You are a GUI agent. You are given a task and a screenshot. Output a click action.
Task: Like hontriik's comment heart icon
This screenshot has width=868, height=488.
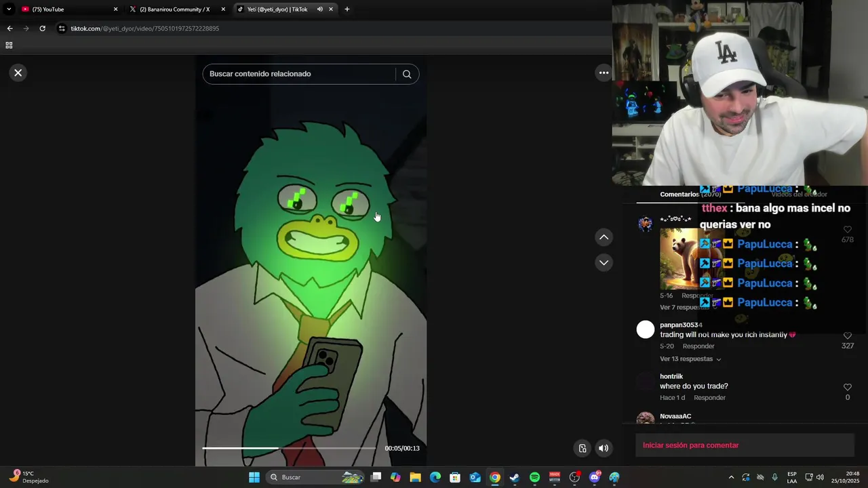[847, 387]
